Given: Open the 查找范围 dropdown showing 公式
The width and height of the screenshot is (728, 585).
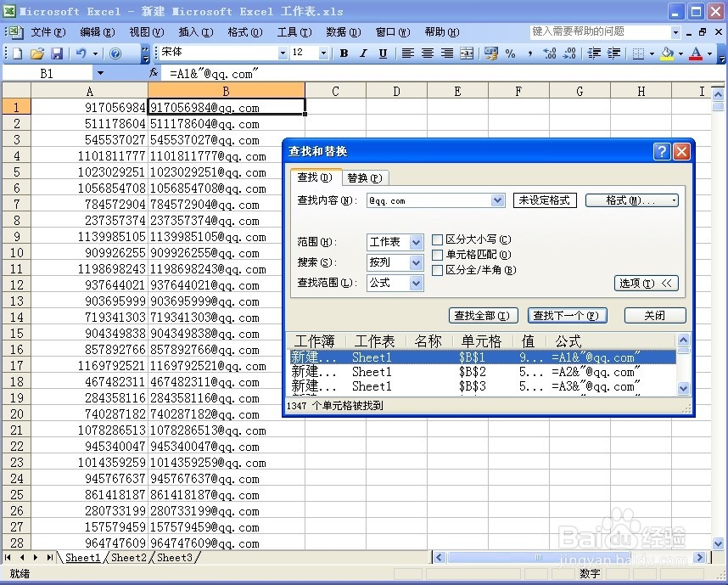Looking at the screenshot, I should (416, 283).
